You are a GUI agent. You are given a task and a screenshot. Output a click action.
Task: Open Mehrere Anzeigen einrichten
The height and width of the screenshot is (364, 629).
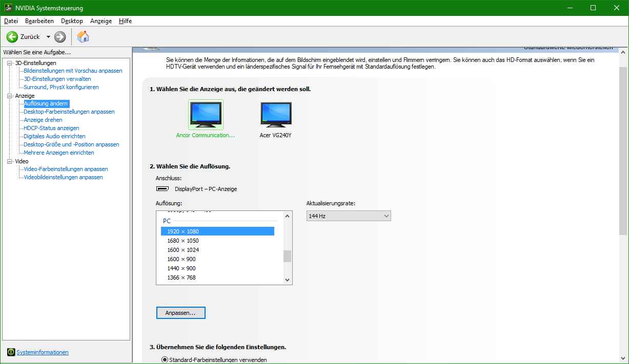click(59, 153)
